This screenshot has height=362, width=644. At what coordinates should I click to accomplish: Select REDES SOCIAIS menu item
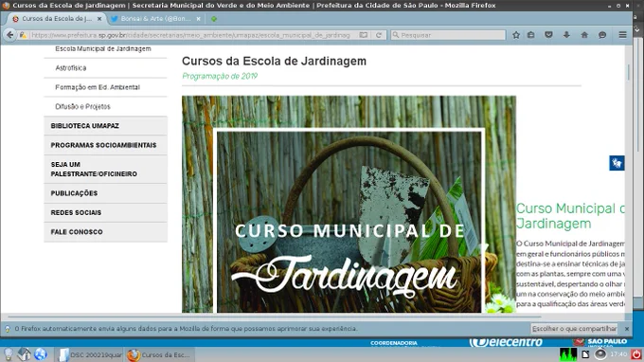[x=105, y=212]
